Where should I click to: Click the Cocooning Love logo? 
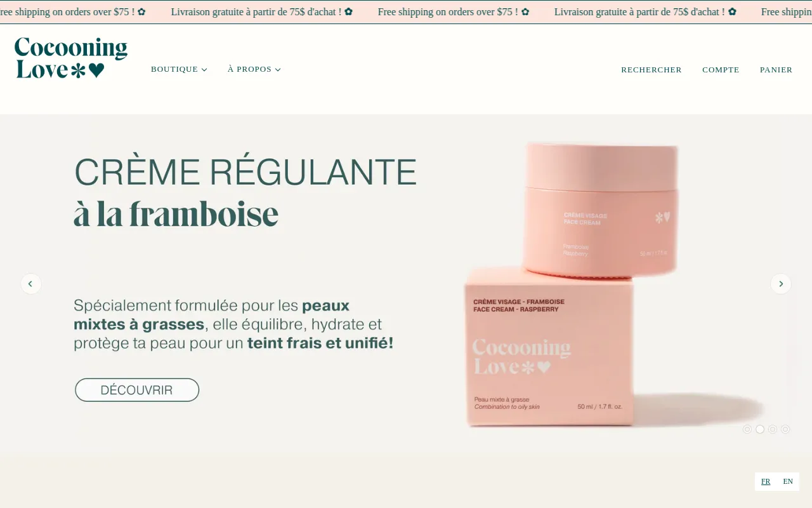pyautogui.click(x=71, y=58)
